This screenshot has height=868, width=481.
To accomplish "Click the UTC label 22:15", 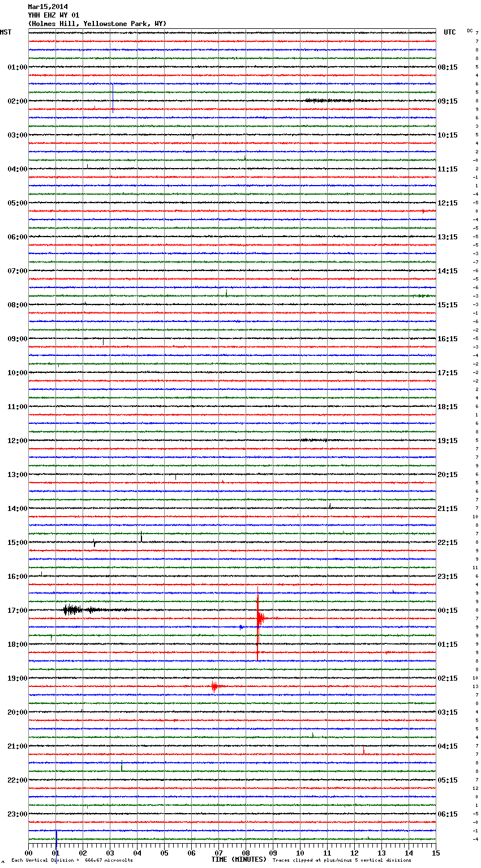I will click(x=448, y=543).
